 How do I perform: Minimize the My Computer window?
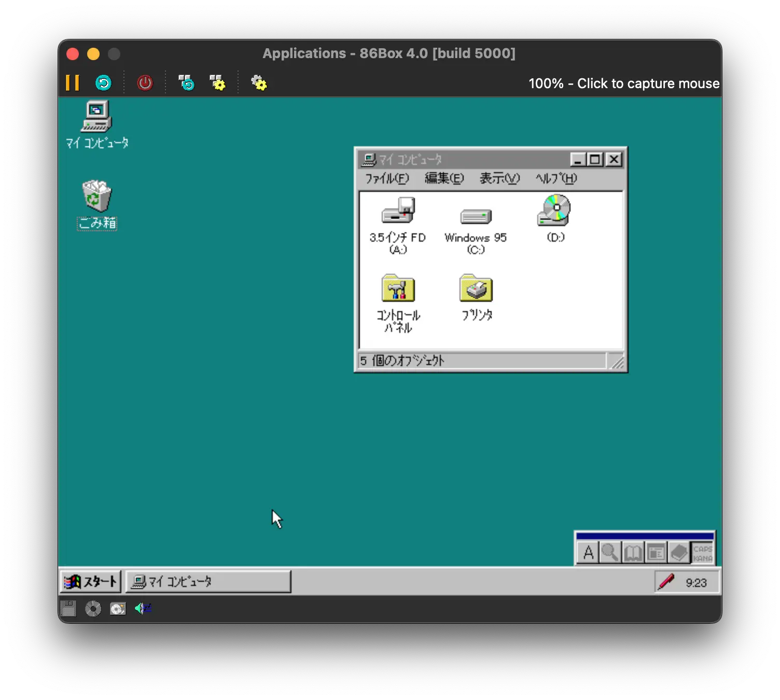[x=578, y=159]
